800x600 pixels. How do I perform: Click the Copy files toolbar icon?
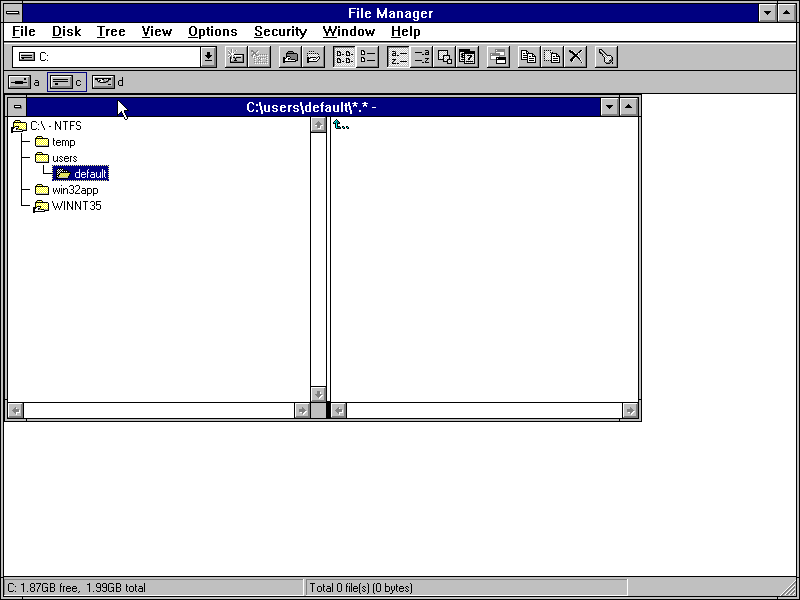(x=529, y=57)
